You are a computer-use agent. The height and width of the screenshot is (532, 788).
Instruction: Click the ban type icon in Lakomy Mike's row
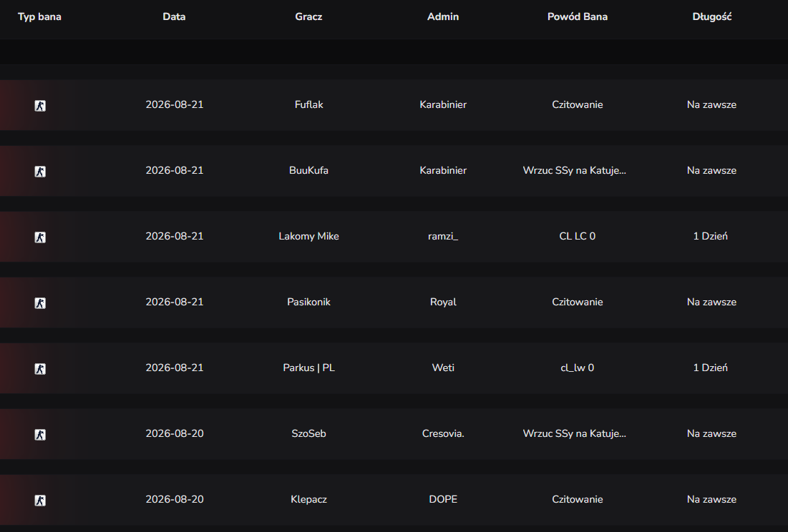point(40,237)
